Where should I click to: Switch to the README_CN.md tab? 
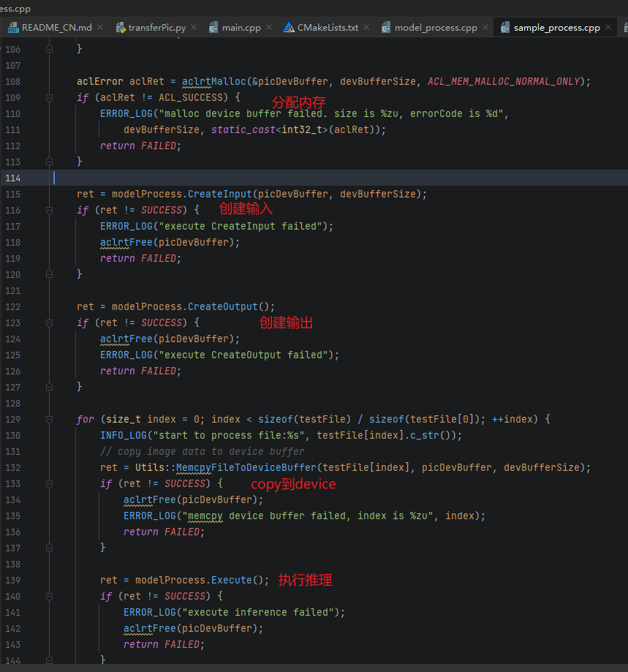click(x=56, y=28)
